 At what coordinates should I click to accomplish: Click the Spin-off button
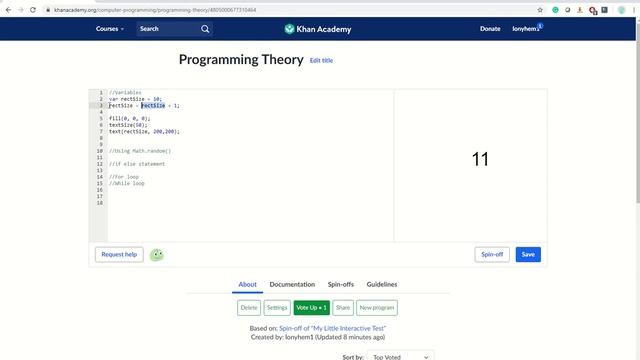tap(492, 254)
